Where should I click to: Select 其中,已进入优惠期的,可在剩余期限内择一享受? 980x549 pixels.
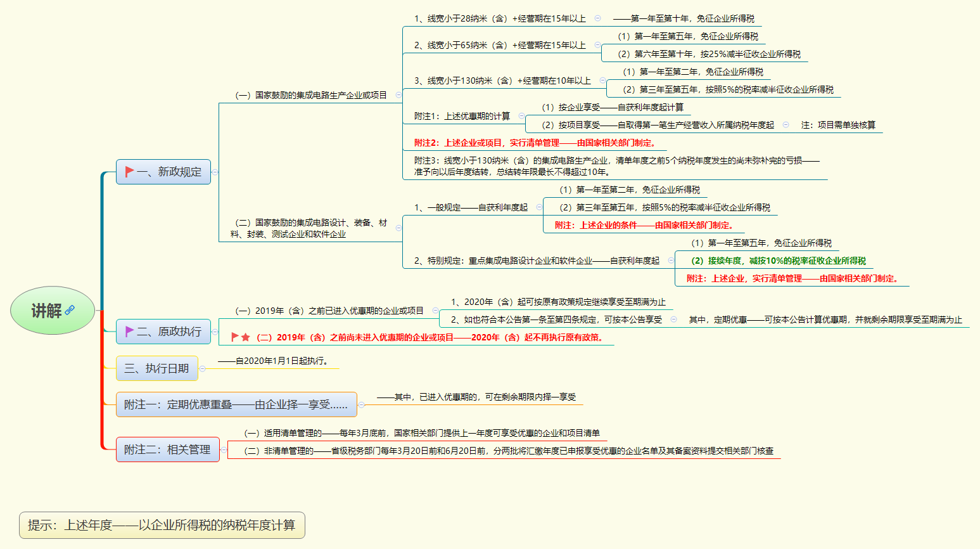tap(476, 397)
